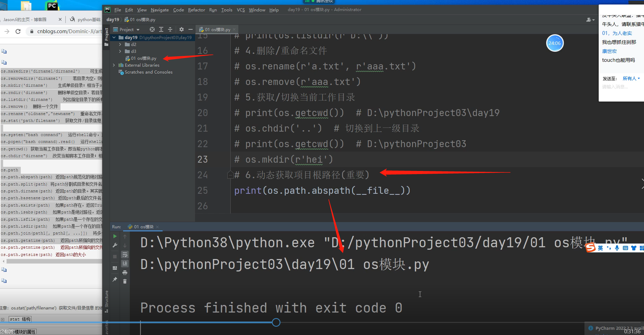Screen dimensions: 644x335
Task: Expand the d2 folder
Action: [120, 45]
